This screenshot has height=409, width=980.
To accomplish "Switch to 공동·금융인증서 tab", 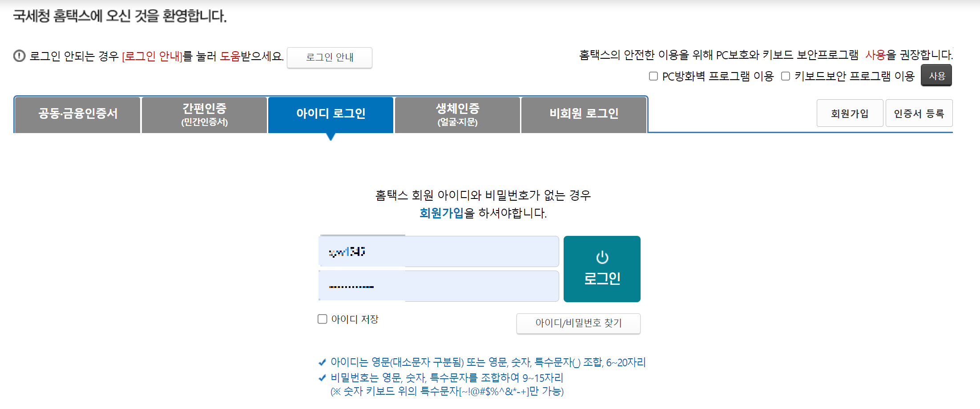I will (x=78, y=114).
